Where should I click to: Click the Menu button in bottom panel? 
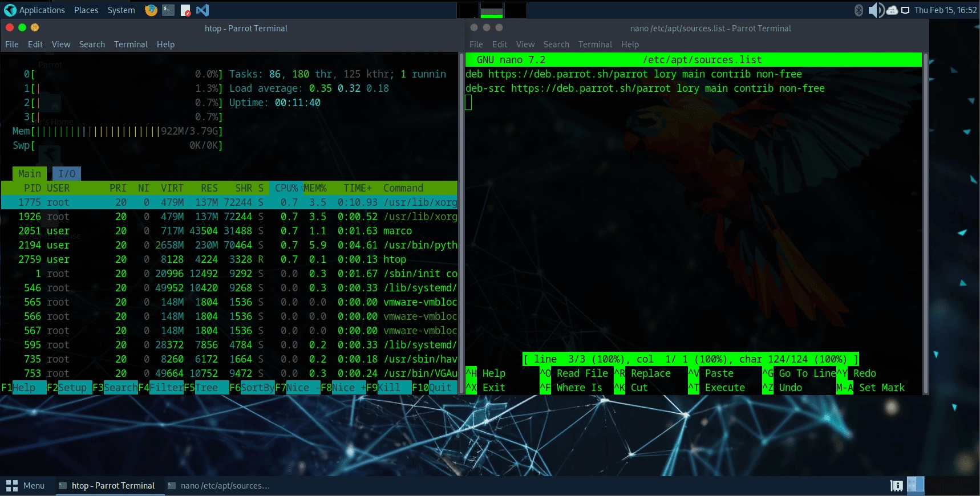(x=26, y=486)
